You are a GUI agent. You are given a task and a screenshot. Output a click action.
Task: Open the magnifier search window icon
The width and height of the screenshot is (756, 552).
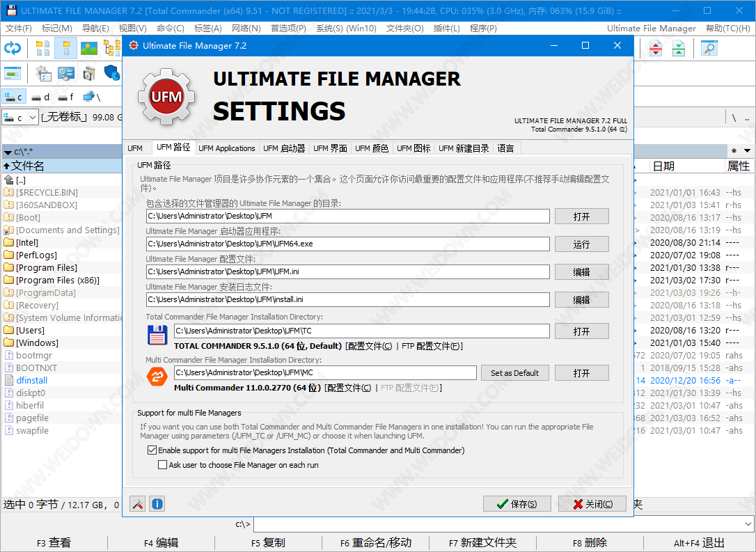click(709, 48)
